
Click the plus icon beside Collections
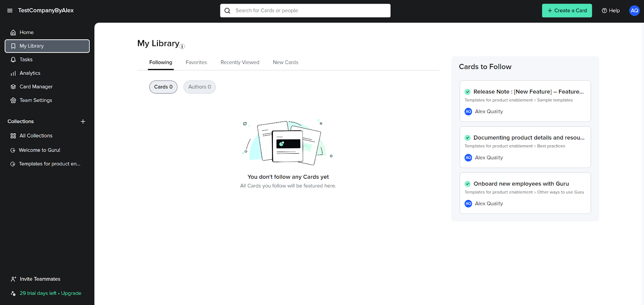pyautogui.click(x=83, y=122)
